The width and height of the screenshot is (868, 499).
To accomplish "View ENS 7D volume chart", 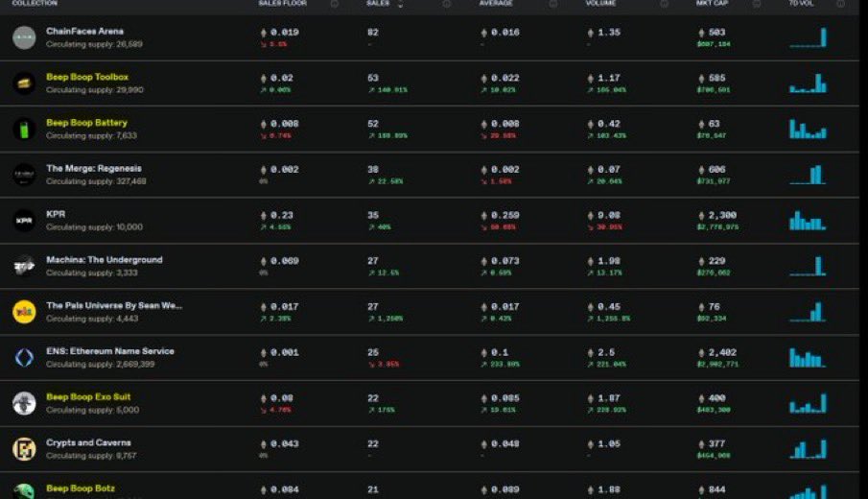I will coord(808,357).
